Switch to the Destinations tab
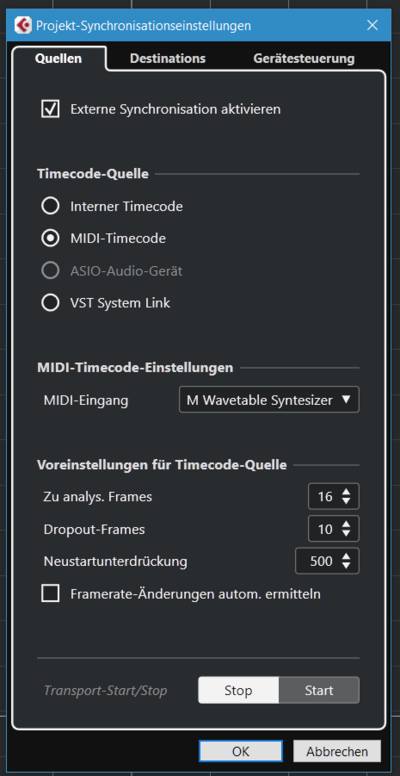Image resolution: width=400 pixels, height=776 pixels. click(x=168, y=58)
